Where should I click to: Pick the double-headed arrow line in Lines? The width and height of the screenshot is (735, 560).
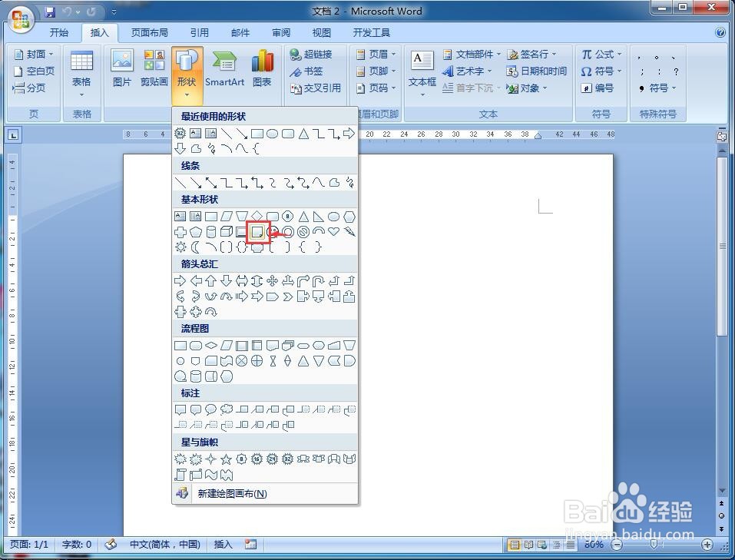(211, 182)
